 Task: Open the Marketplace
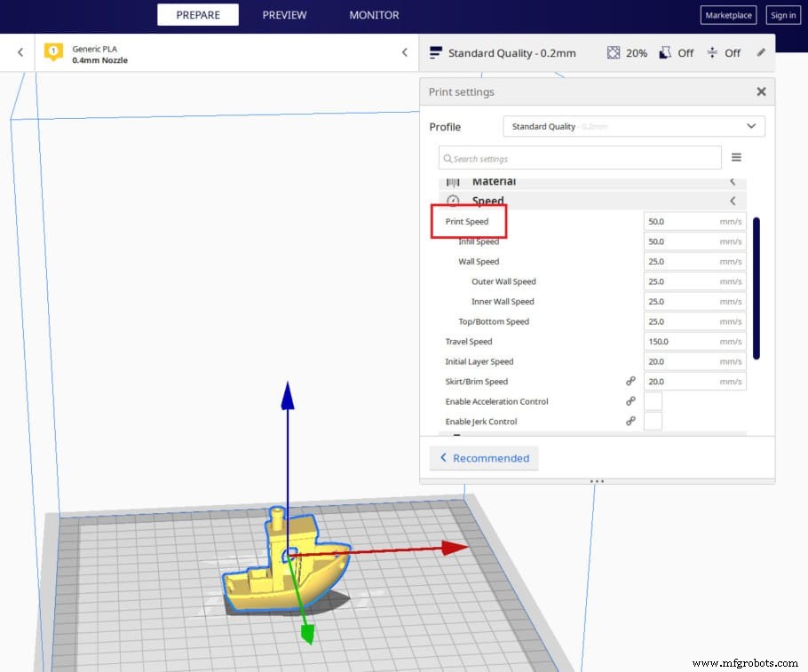(x=728, y=15)
